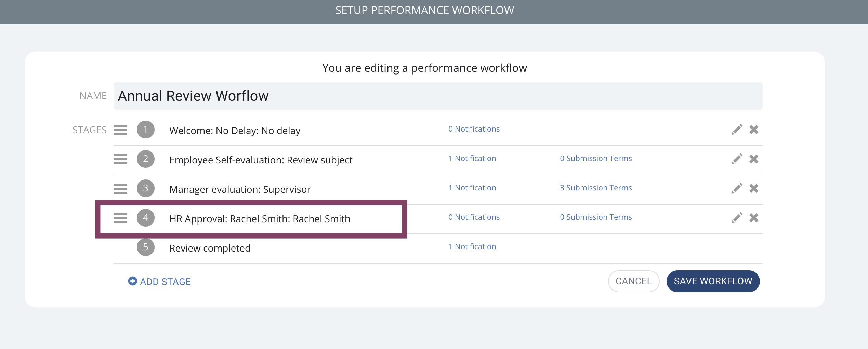The width and height of the screenshot is (868, 349).
Task: Click the plus icon beside Add Stage
Action: coord(133,281)
